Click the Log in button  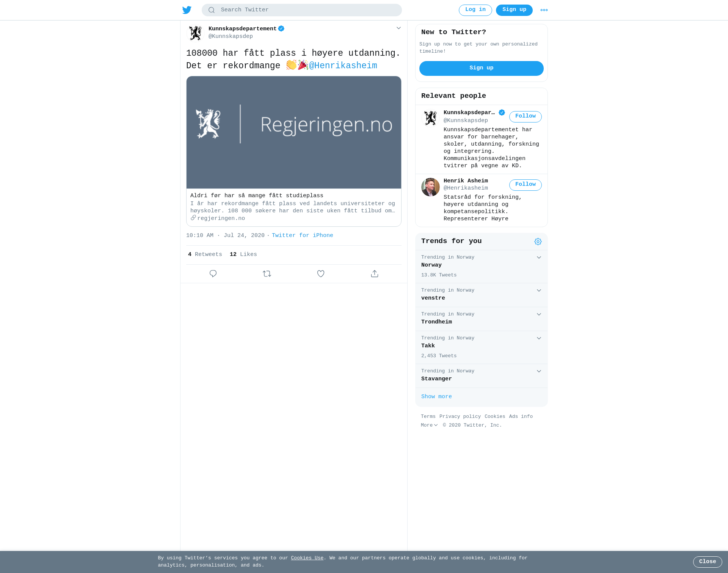pyautogui.click(x=475, y=10)
